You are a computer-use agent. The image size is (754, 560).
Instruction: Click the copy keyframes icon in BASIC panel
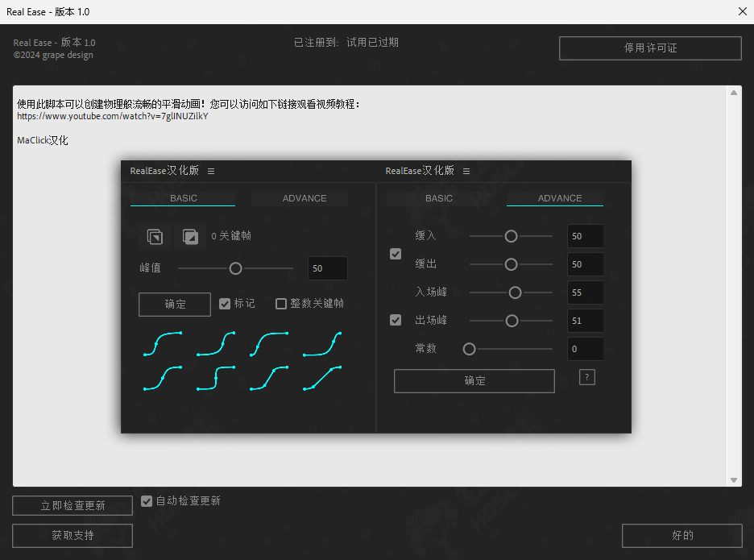point(155,236)
